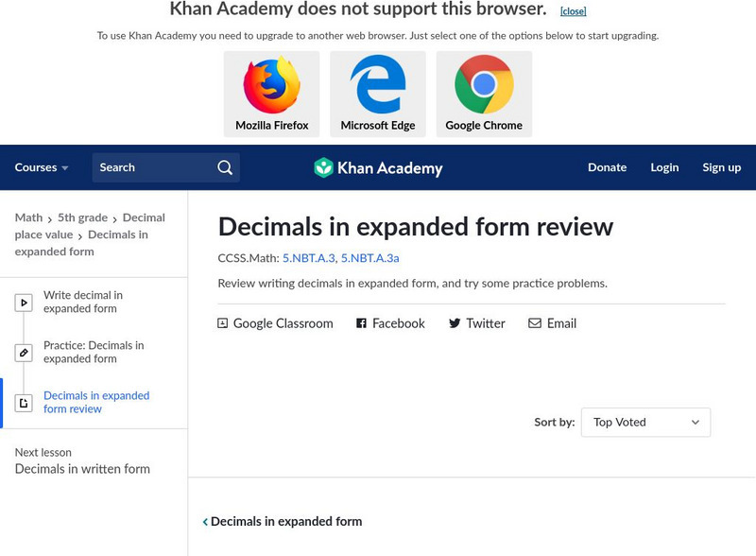Screen dimensions: 756x556
Task: Open the 5.NBT.A.3 standard link
Action: (x=308, y=257)
